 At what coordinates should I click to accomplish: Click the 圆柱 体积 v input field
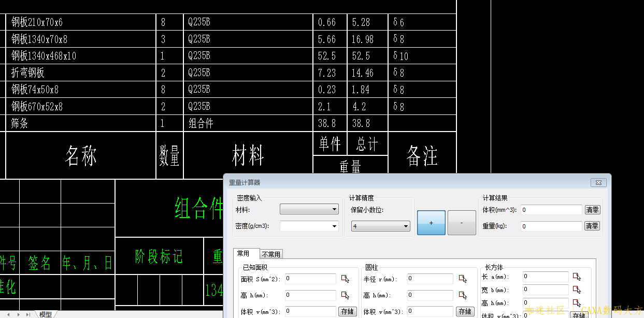pyautogui.click(x=430, y=312)
